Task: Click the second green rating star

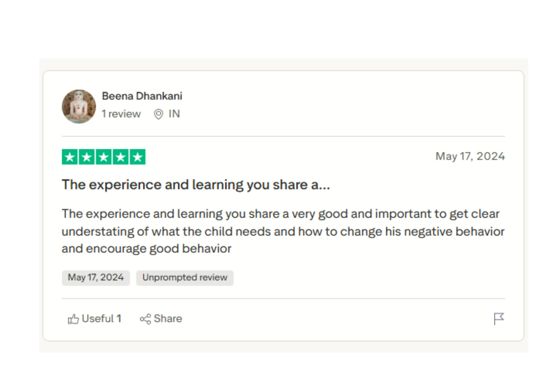Action: tap(87, 157)
